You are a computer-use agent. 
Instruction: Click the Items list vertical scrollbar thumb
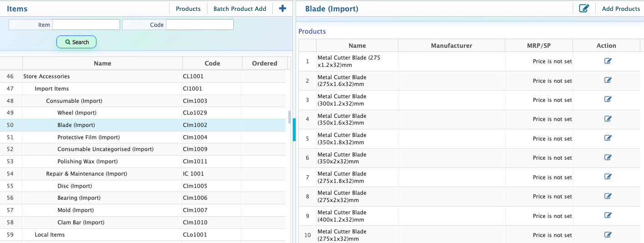click(x=289, y=117)
